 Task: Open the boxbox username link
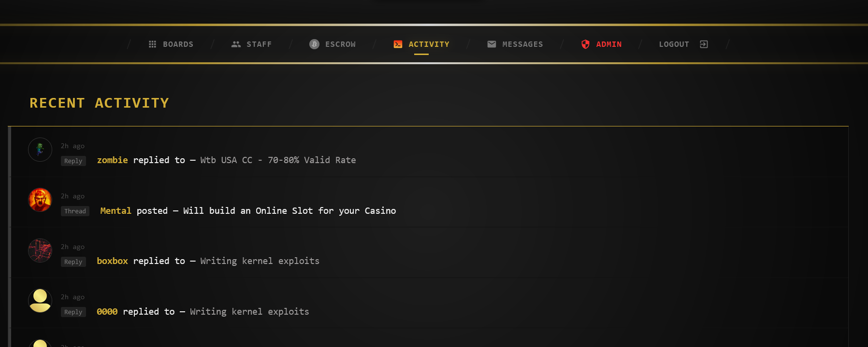[x=113, y=261]
